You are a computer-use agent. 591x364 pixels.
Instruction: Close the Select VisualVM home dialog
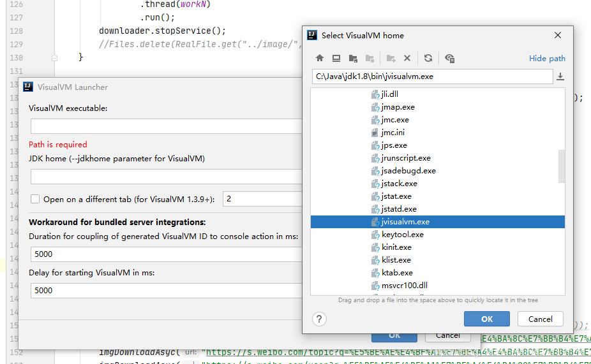pyautogui.click(x=558, y=36)
